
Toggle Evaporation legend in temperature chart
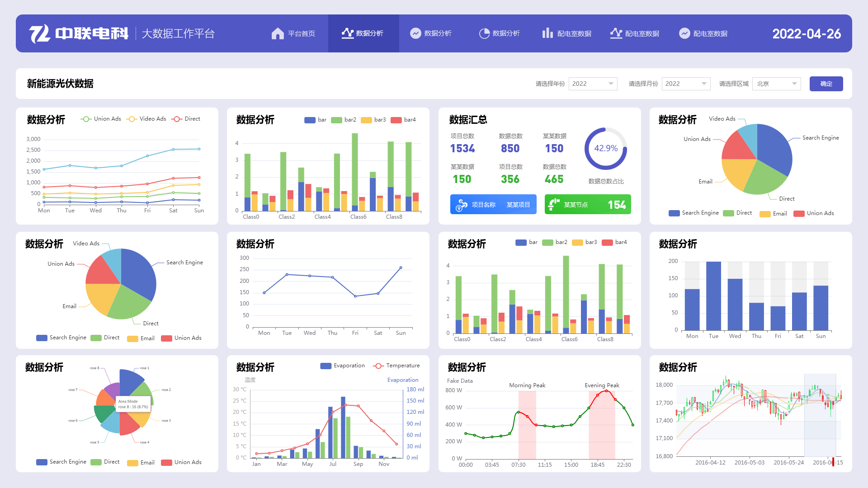[342, 366]
